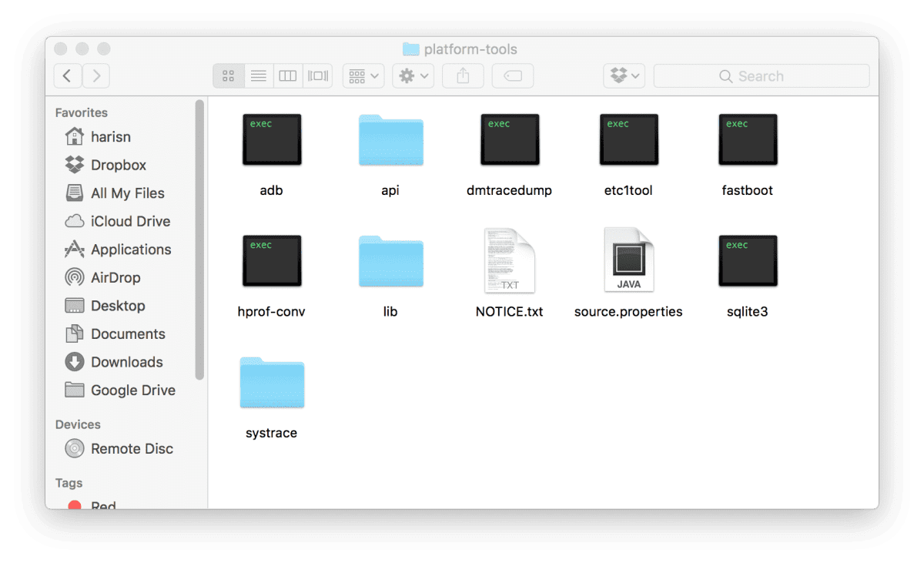Switch to list view
The image size is (924, 563).
point(259,75)
